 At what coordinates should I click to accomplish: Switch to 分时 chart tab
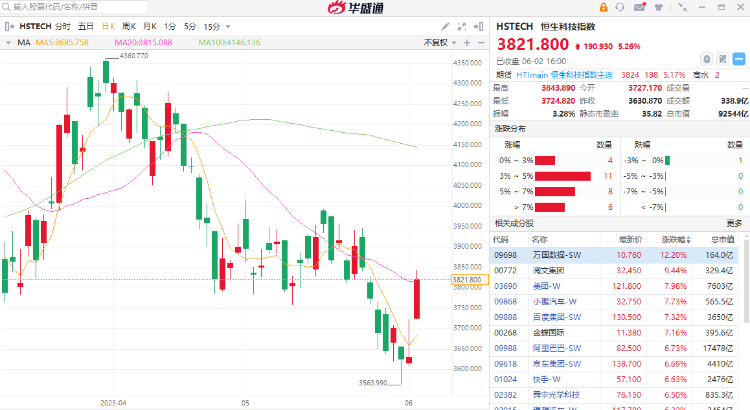(x=62, y=27)
